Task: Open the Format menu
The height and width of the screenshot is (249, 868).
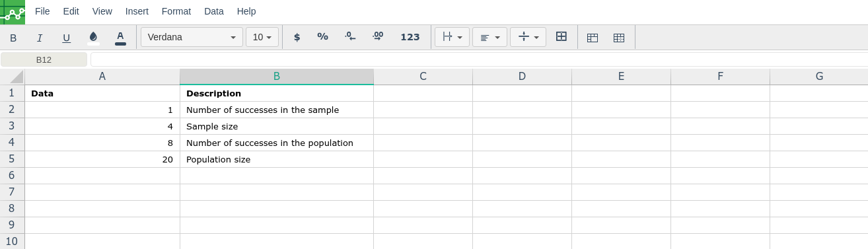Action: (176, 11)
